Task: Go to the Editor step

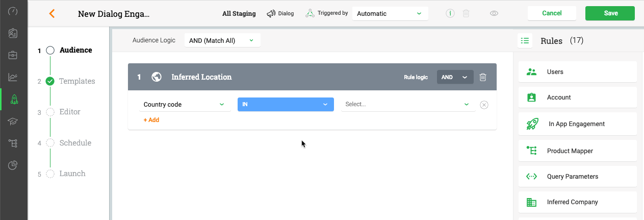Action: pyautogui.click(x=69, y=112)
